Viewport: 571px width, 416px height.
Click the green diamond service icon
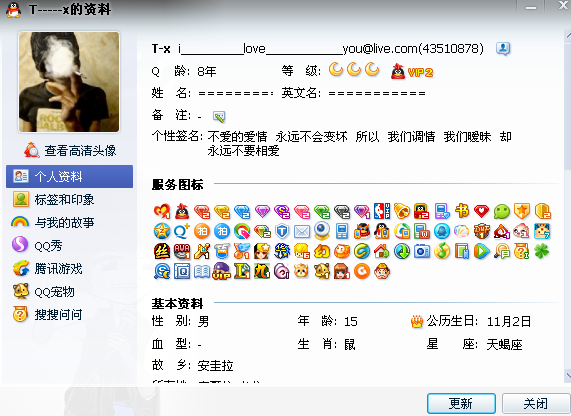pyautogui.click(x=322, y=211)
